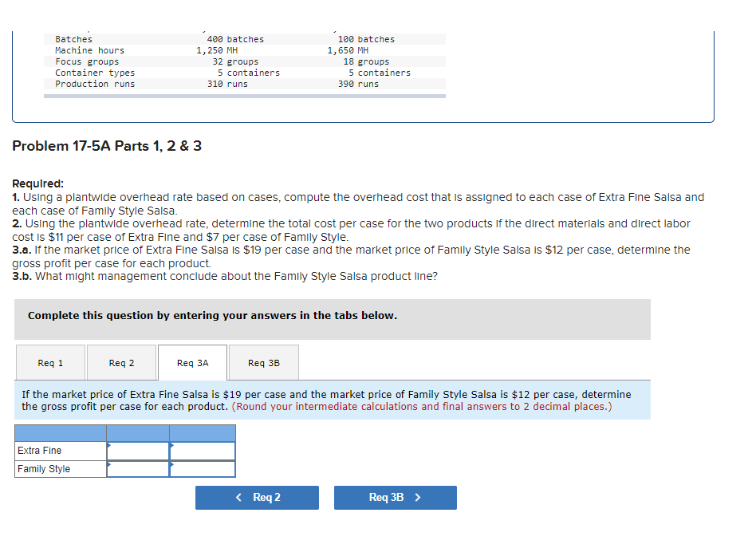
Task: Switch to the Req 2 tab
Action: pos(120,362)
